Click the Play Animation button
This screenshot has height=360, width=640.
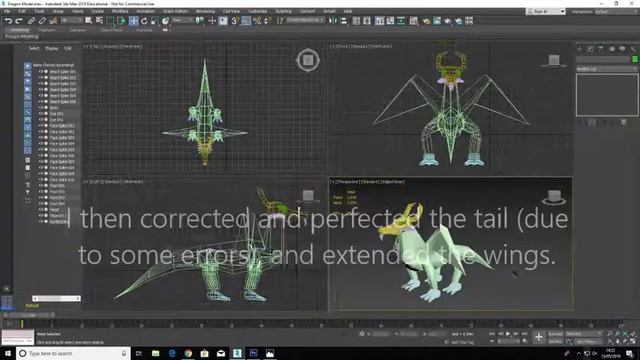click(508, 334)
